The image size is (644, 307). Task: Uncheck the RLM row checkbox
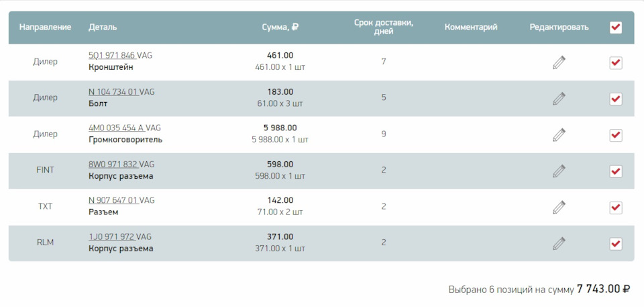coord(616,244)
